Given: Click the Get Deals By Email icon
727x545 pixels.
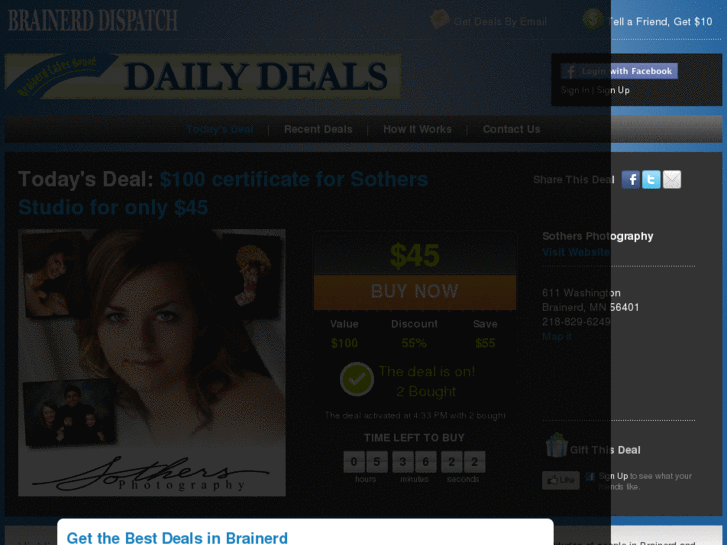Looking at the screenshot, I should tap(440, 19).
